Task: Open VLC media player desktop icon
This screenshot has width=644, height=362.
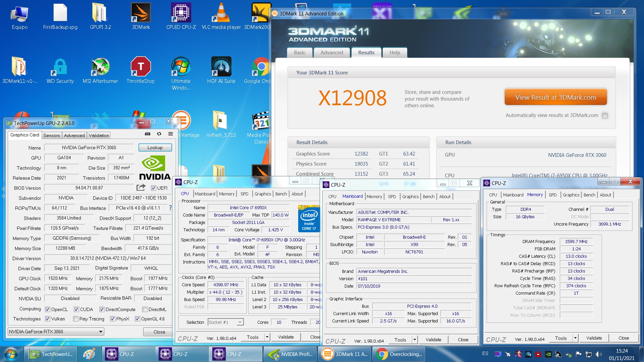Action: point(221,16)
